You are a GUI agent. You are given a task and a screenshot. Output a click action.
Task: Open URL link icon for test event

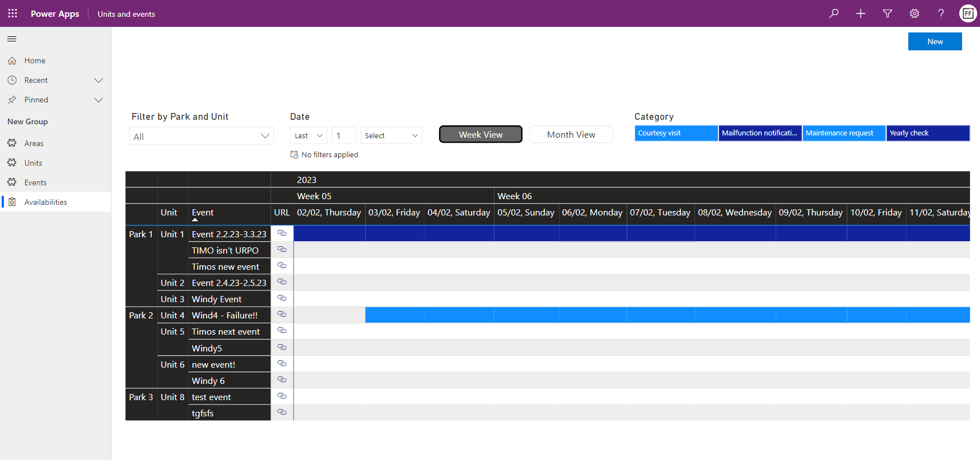pos(282,396)
